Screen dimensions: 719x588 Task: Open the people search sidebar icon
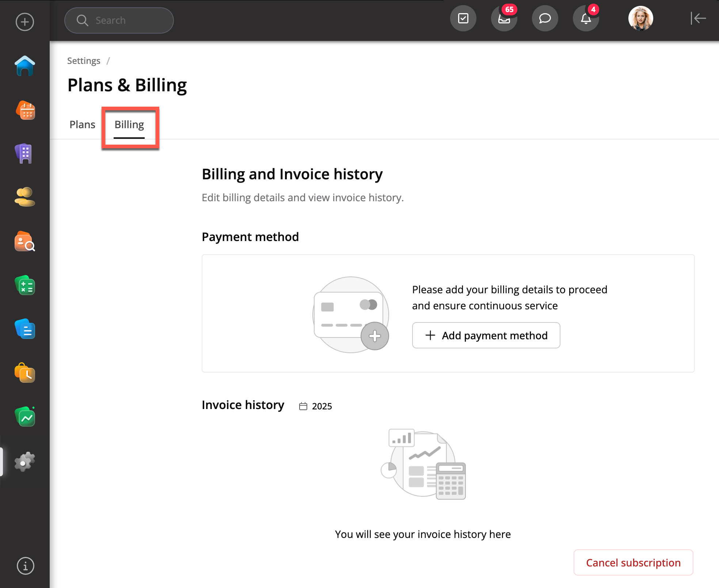[25, 241]
